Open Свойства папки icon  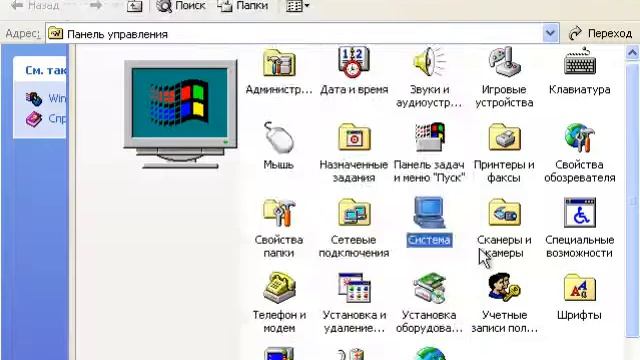click(x=279, y=213)
